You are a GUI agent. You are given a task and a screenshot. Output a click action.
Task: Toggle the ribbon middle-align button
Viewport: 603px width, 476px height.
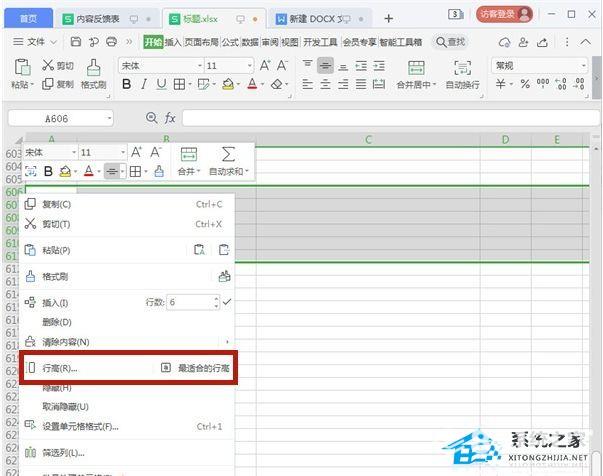click(x=325, y=66)
